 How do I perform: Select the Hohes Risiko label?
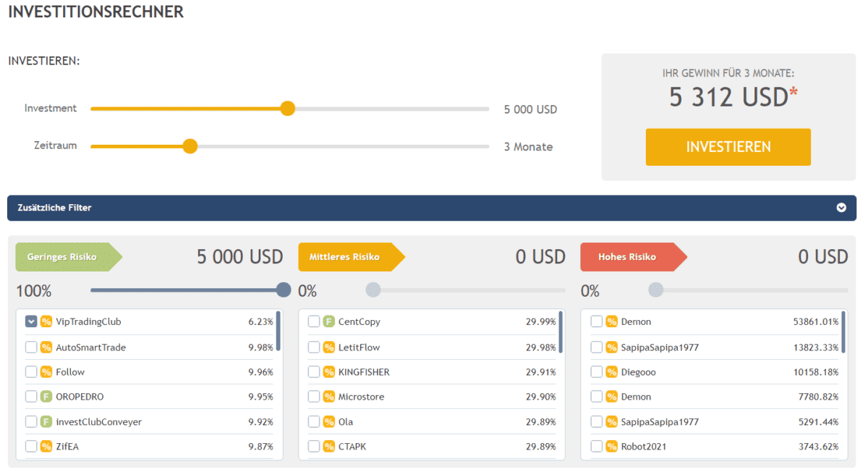(x=626, y=257)
